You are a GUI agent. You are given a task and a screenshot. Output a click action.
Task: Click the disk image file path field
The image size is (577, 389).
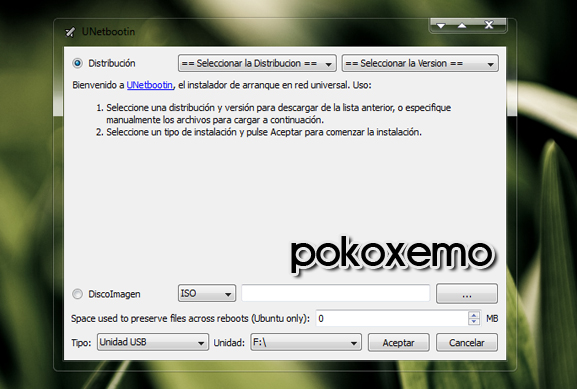pos(336,293)
